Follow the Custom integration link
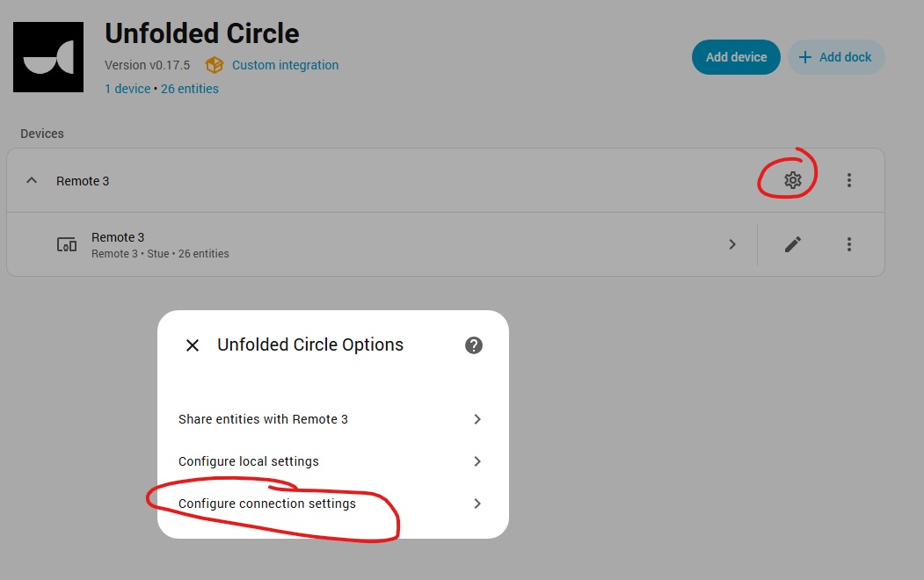 (285, 65)
